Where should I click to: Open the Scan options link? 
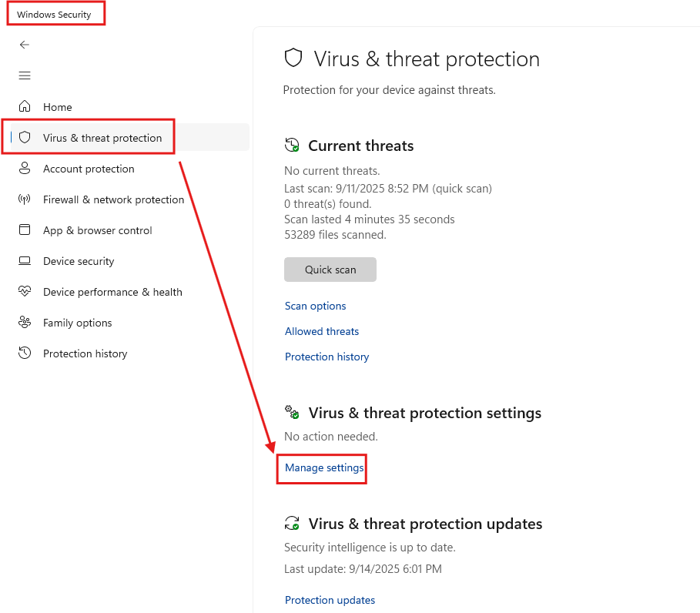tap(315, 306)
